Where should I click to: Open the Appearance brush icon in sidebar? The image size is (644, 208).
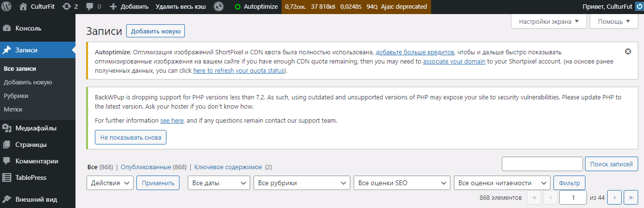(x=7, y=199)
